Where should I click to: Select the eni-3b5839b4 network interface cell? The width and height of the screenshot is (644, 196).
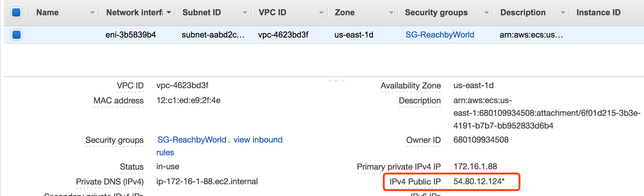[x=131, y=35]
